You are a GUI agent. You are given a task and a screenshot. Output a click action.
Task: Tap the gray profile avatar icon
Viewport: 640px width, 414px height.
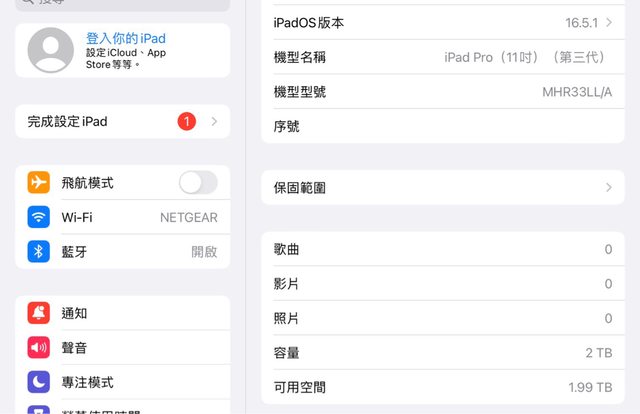click(x=51, y=50)
